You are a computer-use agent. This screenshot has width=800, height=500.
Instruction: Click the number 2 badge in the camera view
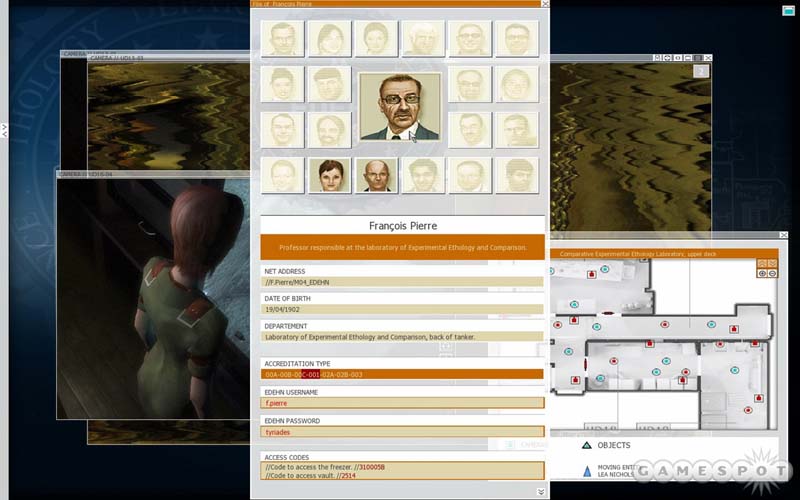pos(701,71)
